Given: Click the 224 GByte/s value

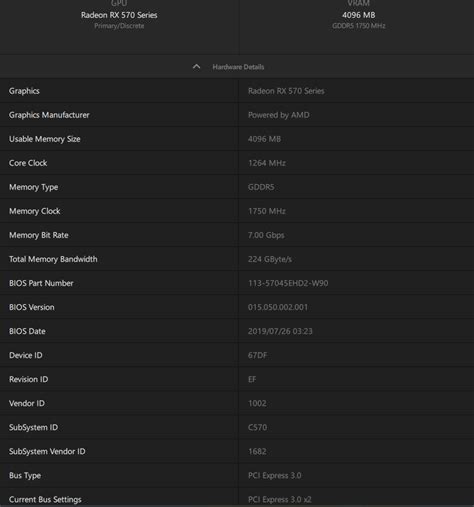Looking at the screenshot, I should point(270,259).
